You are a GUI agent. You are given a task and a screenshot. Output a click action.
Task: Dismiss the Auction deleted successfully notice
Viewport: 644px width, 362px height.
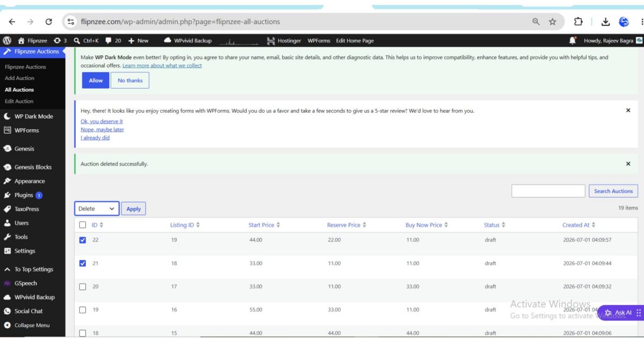click(x=628, y=164)
